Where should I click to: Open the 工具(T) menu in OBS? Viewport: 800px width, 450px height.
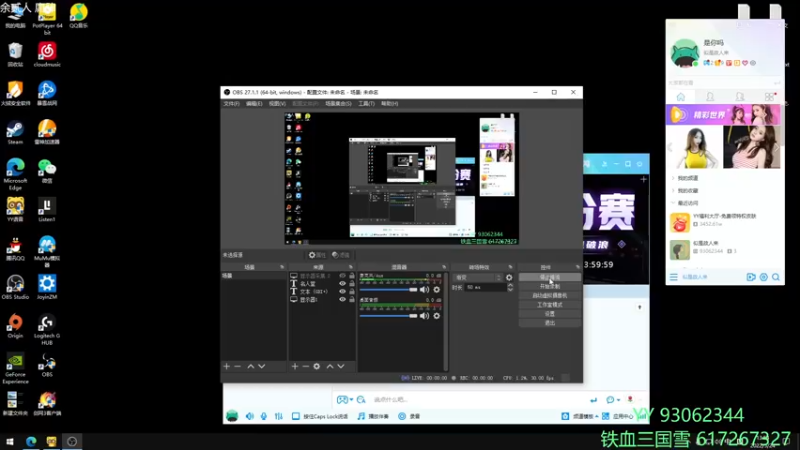[366, 104]
